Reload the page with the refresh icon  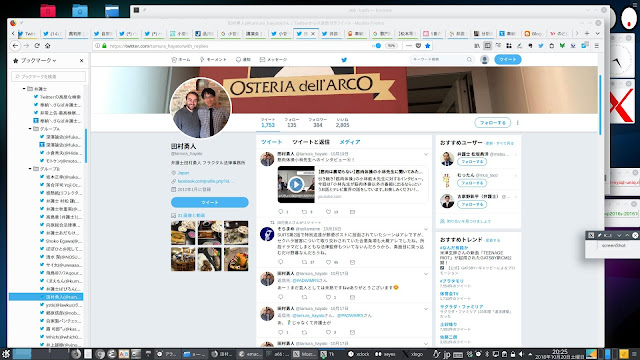coord(37,46)
